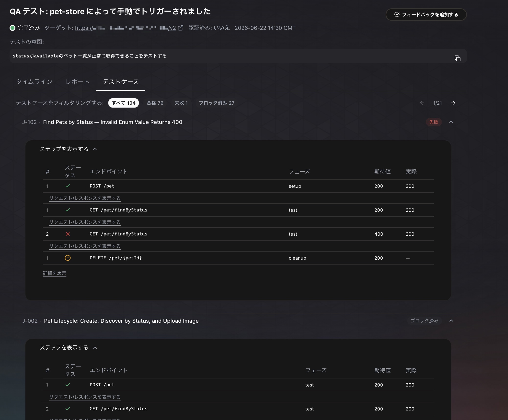Click orange skipped icon on DELETE /pet/{petId} row
This screenshot has height=420, width=508.
click(68, 258)
